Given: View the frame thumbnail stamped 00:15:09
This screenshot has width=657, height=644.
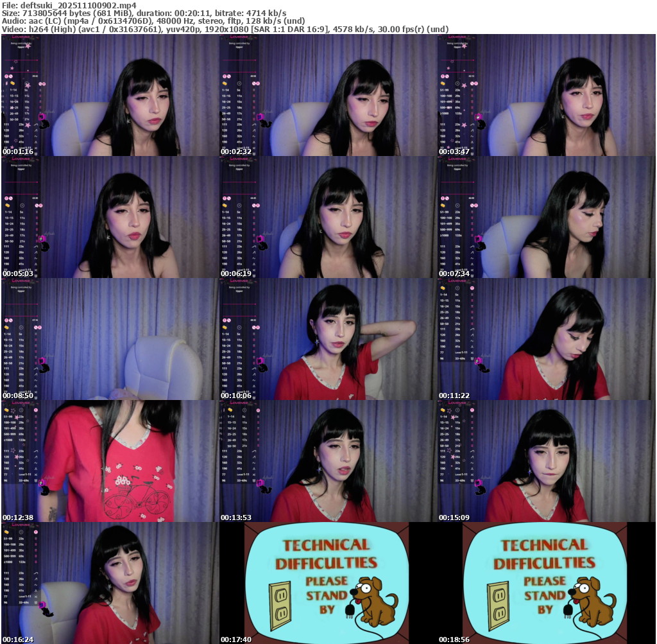Looking at the screenshot, I should pos(547,461).
